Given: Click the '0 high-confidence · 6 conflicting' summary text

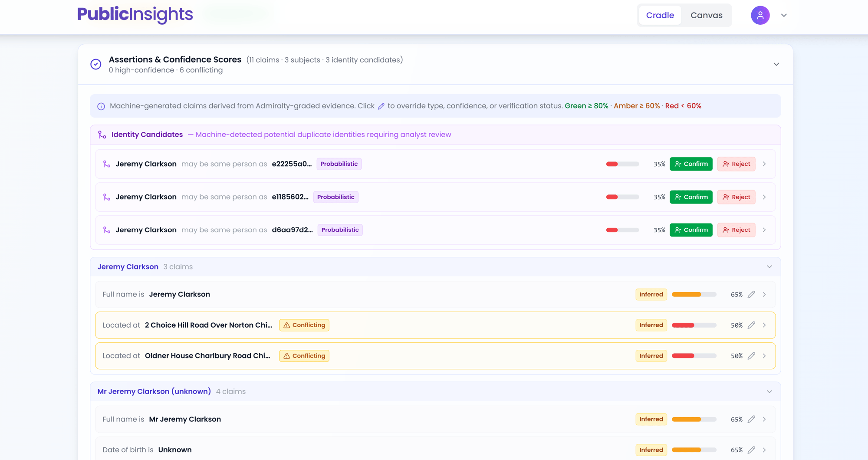Looking at the screenshot, I should [166, 70].
